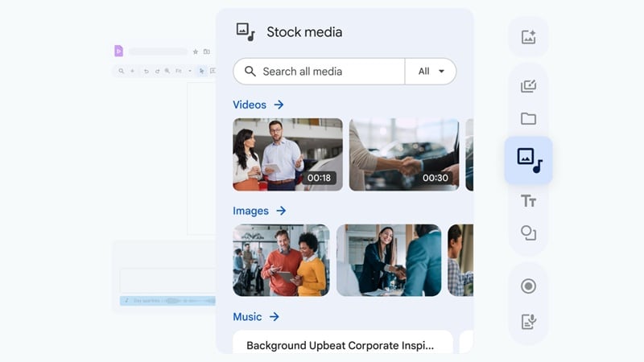Open the Videos category link
Viewport: 644px width, 362px height.
tap(250, 105)
